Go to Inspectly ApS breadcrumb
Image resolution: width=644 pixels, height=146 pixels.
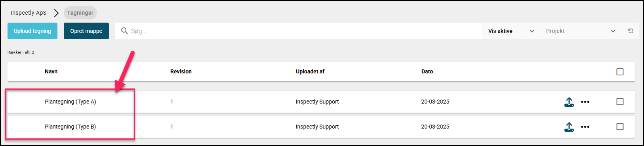click(29, 13)
